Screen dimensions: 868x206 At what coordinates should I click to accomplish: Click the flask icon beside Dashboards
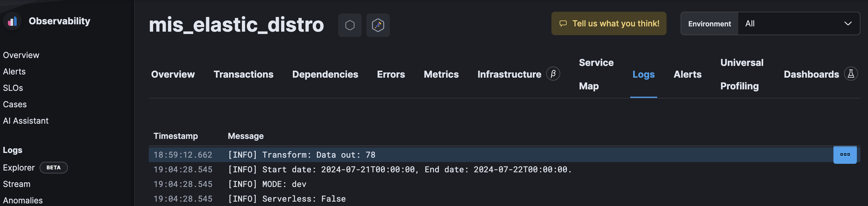pyautogui.click(x=850, y=74)
